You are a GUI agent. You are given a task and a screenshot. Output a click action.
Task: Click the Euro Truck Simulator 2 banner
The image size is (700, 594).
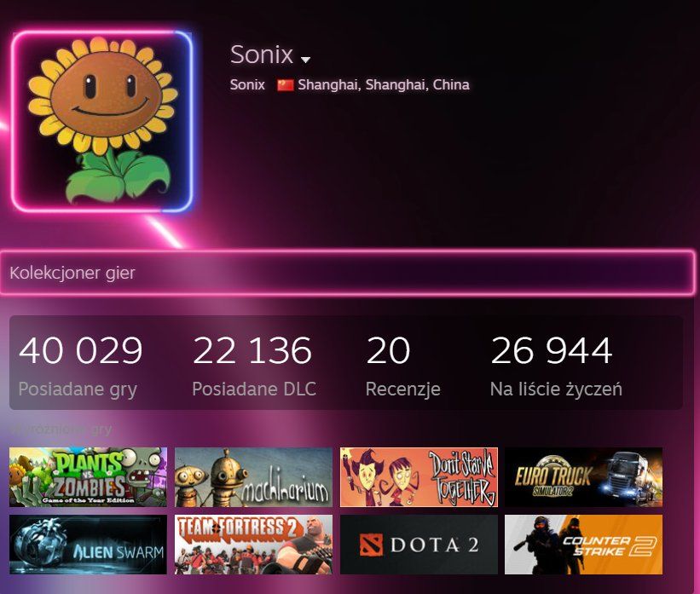tap(583, 477)
